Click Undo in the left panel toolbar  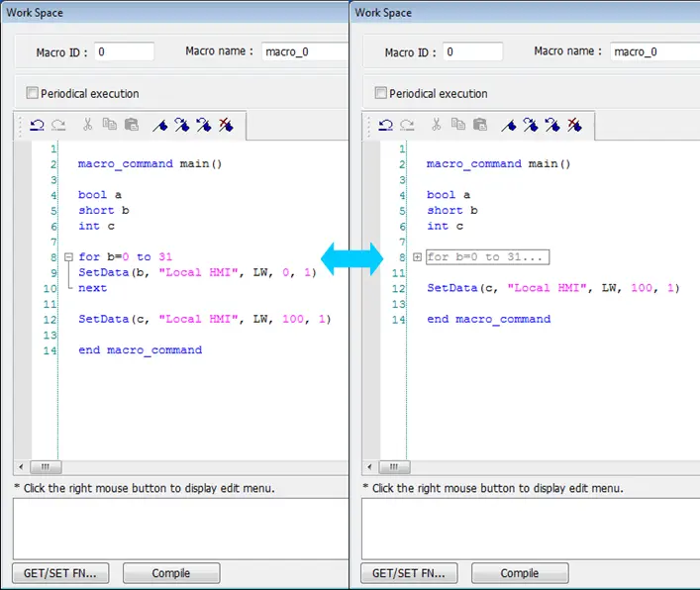pos(37,125)
